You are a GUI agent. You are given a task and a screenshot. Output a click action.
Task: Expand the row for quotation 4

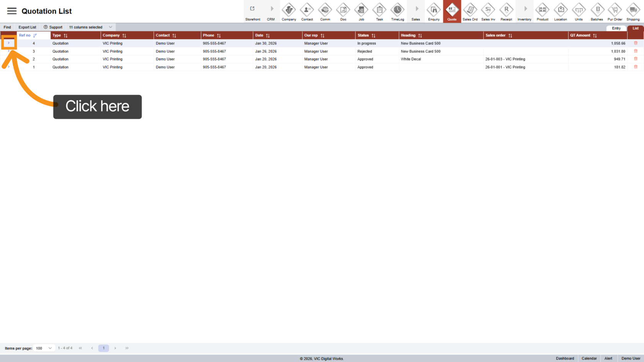pos(9,43)
